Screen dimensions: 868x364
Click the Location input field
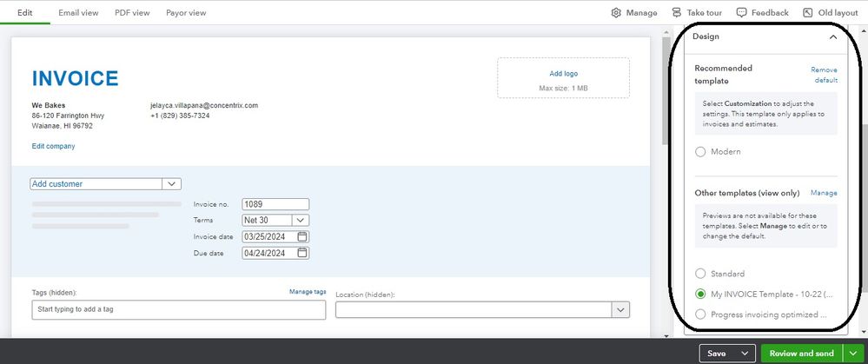(x=474, y=310)
